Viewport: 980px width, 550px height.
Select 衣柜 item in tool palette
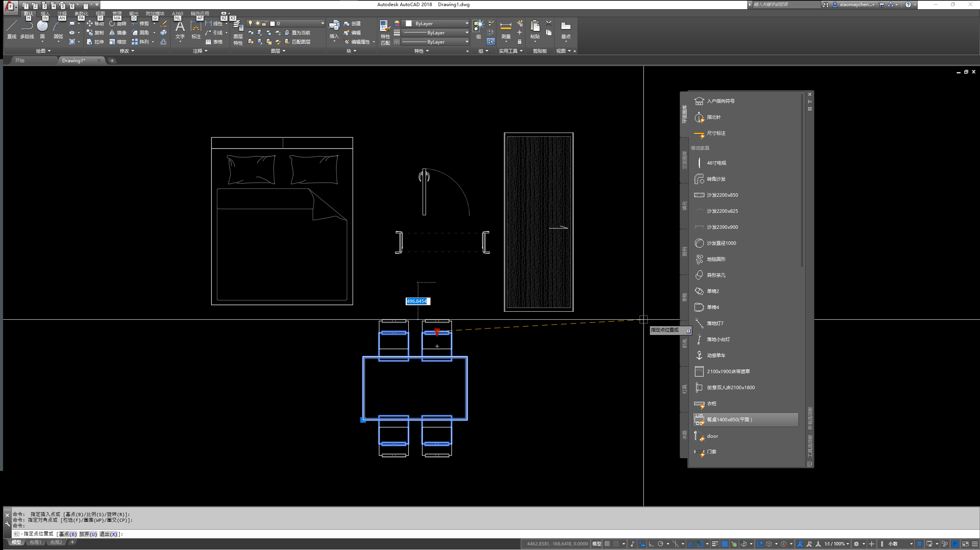[711, 403]
